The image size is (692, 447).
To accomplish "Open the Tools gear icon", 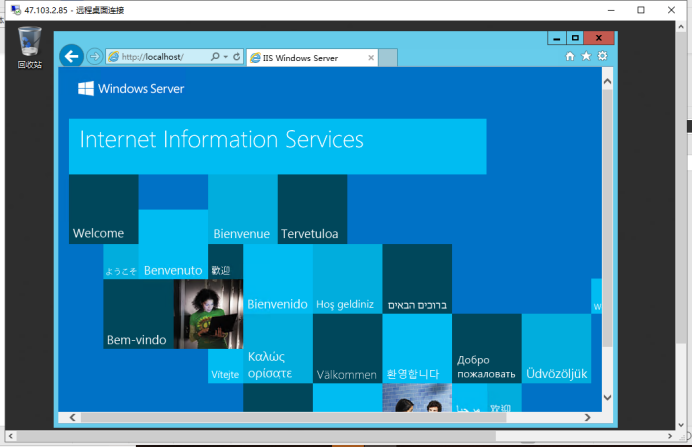I will click(x=602, y=56).
